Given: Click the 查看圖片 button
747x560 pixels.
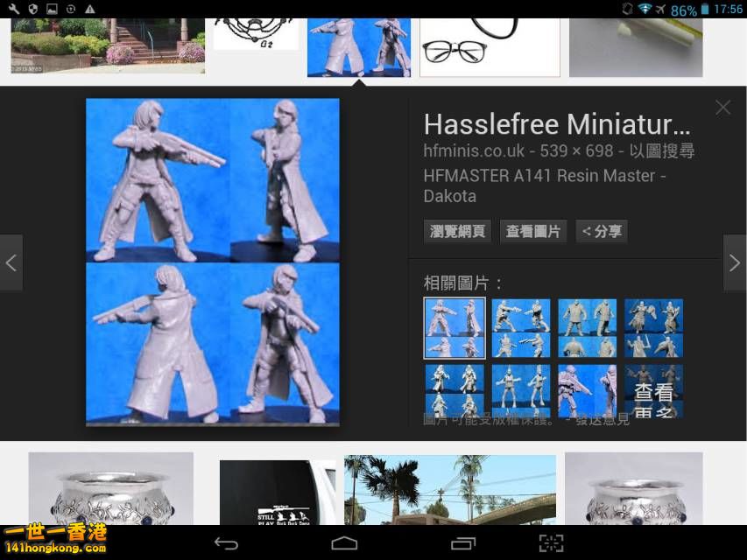Looking at the screenshot, I should (x=533, y=231).
